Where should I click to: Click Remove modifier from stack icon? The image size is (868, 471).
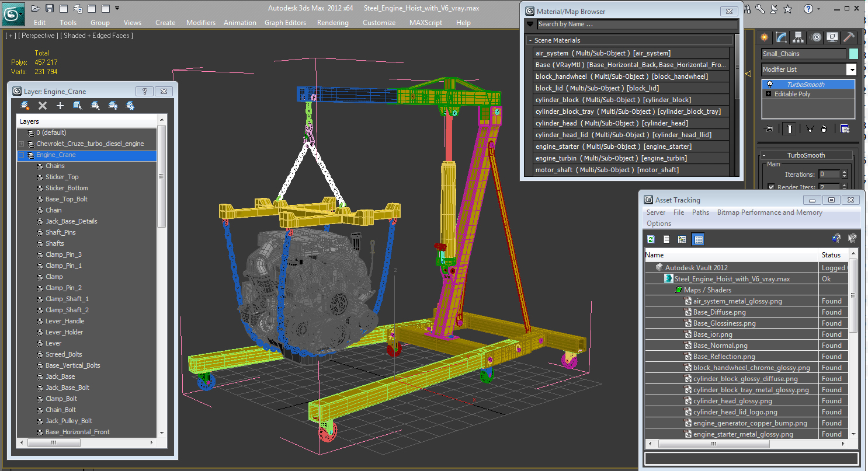(x=823, y=128)
